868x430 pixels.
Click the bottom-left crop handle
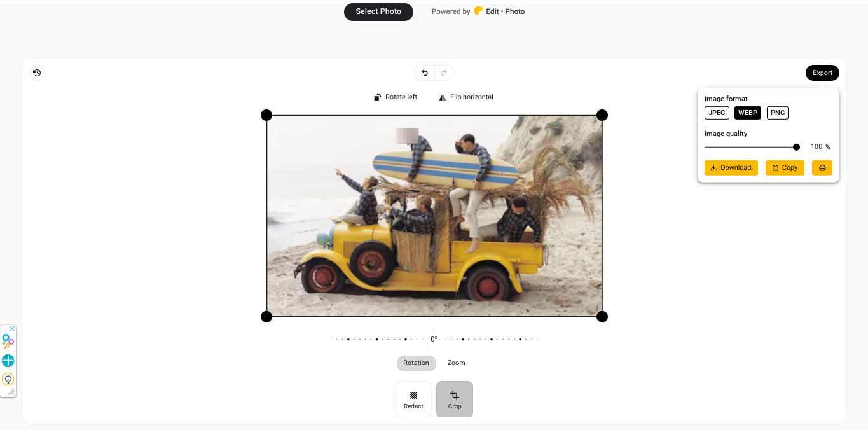266,317
